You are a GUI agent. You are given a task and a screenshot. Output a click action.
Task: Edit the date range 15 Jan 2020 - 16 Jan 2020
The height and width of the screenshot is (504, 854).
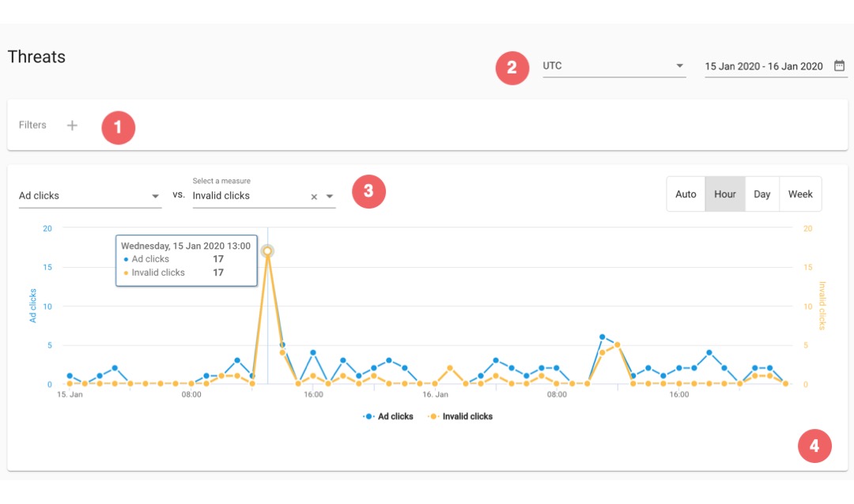[764, 66]
